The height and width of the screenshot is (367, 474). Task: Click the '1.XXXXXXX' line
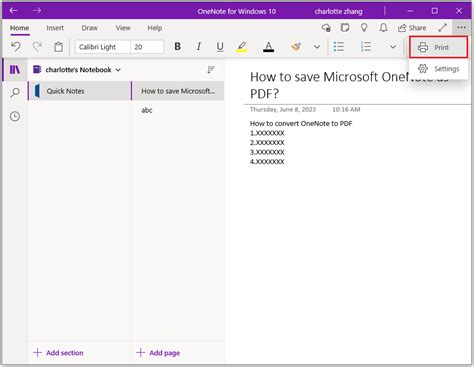pos(267,133)
